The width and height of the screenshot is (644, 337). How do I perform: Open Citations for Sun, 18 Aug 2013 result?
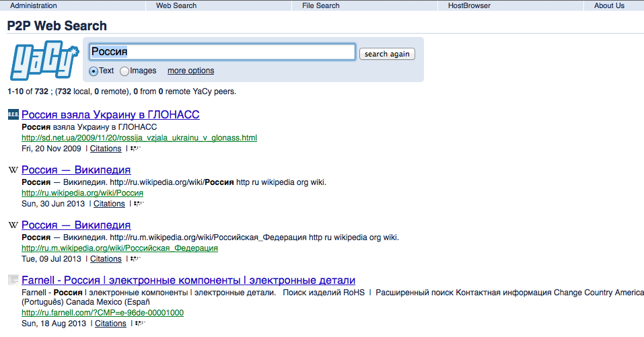110,324
